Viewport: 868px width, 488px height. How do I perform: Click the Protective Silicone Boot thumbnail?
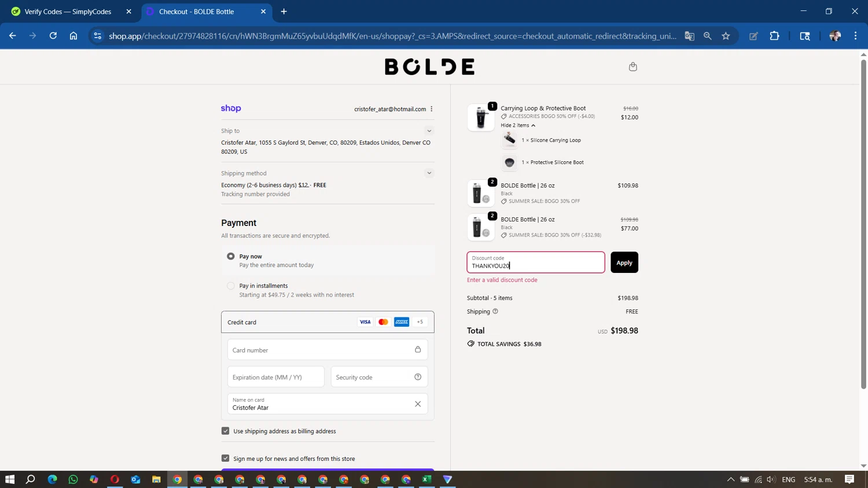tap(509, 162)
